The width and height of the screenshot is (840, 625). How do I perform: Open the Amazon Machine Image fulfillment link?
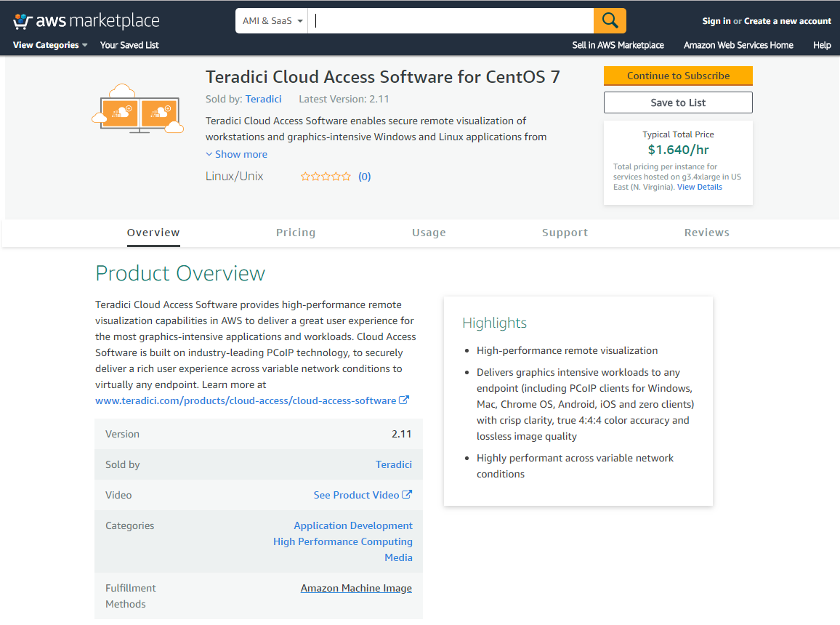356,588
